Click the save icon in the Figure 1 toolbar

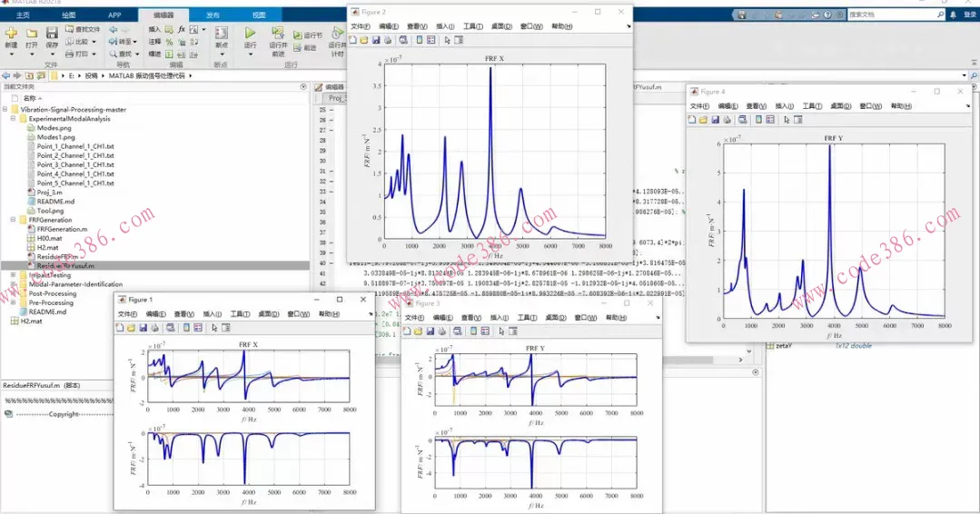click(x=144, y=327)
